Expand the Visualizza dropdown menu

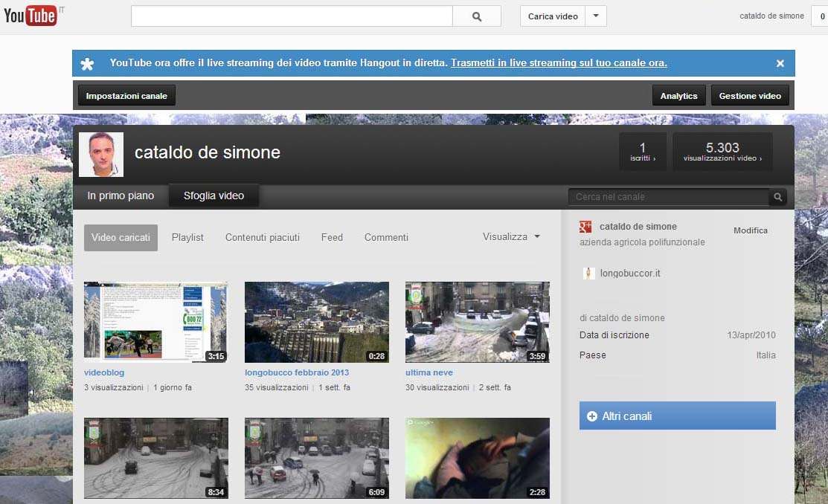(511, 237)
